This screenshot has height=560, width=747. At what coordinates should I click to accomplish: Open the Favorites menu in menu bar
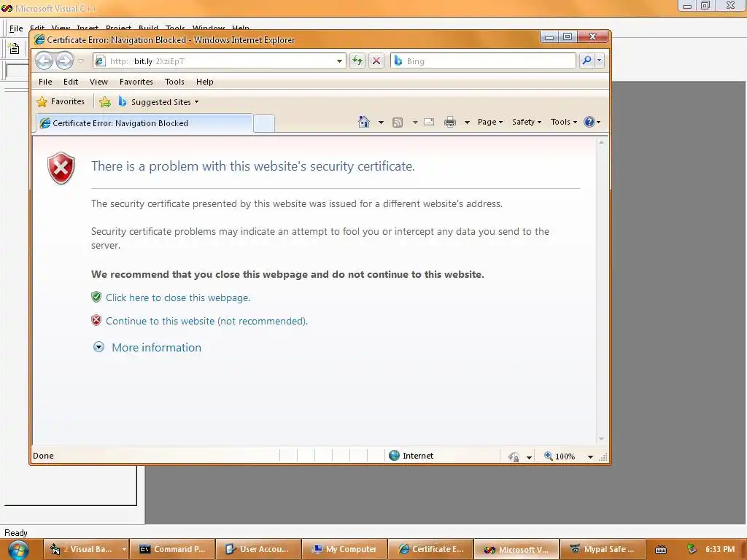(136, 82)
